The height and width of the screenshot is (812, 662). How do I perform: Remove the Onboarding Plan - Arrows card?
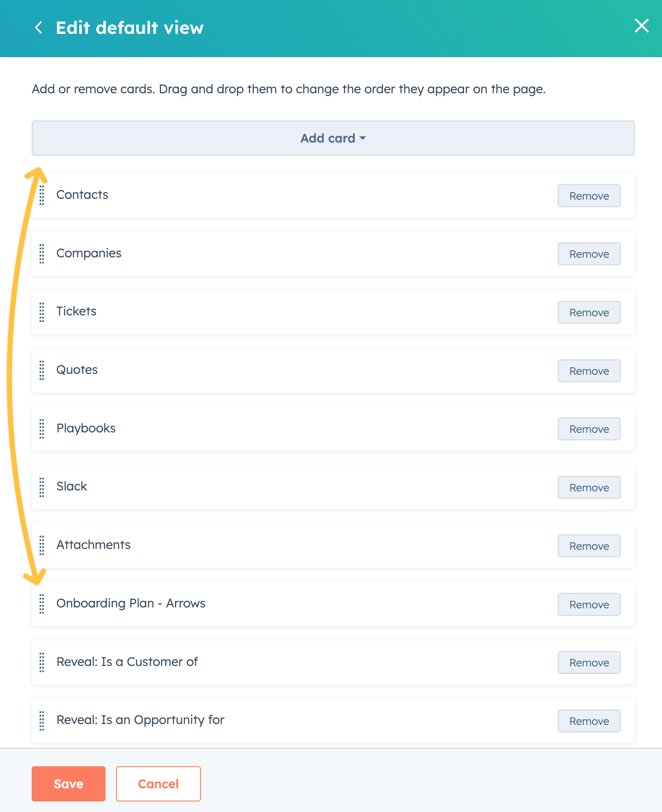tap(589, 604)
